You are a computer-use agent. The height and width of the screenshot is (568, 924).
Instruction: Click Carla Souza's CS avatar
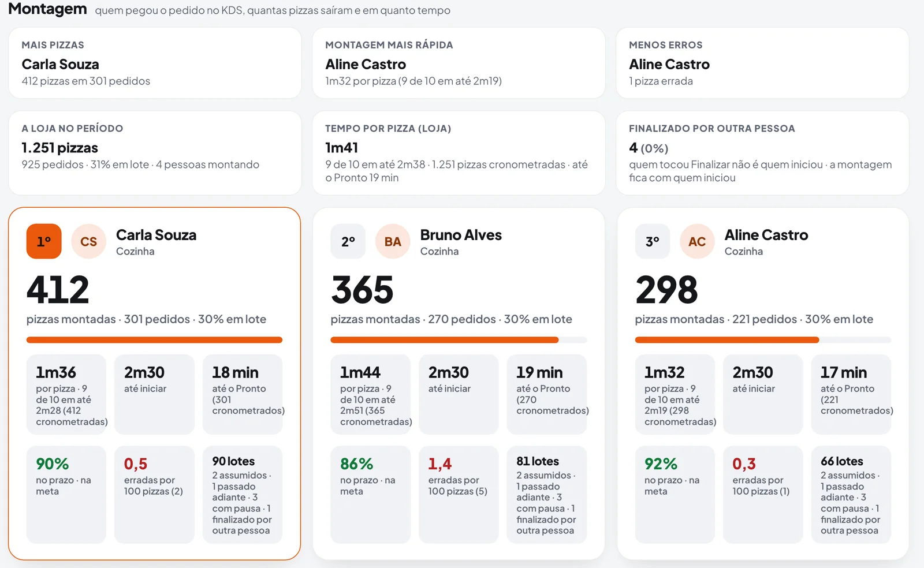pos(88,241)
